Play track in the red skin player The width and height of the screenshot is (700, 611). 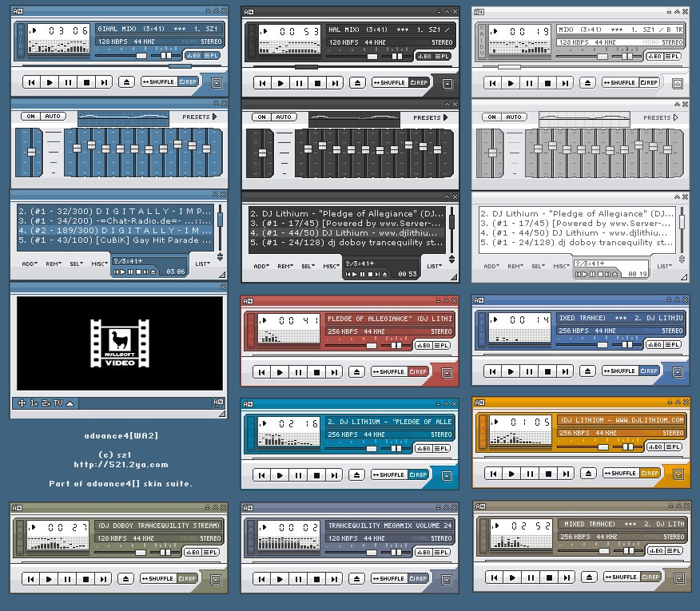pos(280,372)
